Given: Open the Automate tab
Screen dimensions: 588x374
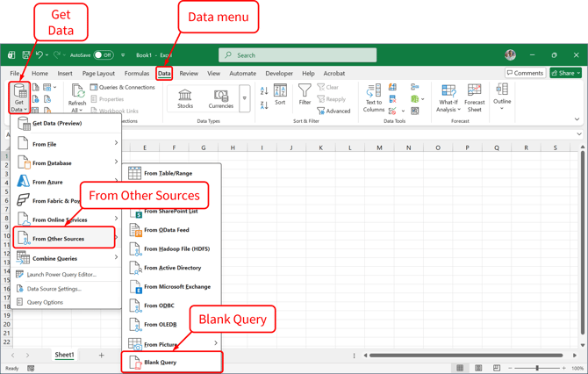Looking at the screenshot, I should (x=242, y=74).
